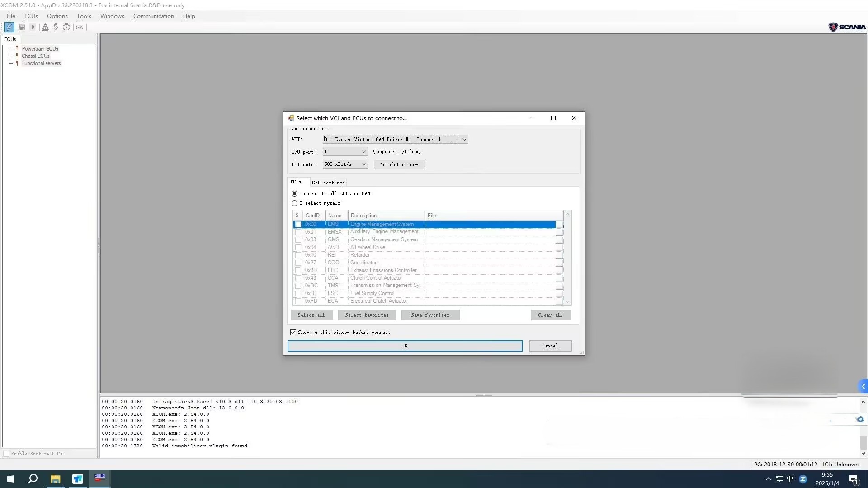Select the Connect to all ECUs on CAN radio
Image resolution: width=868 pixels, height=488 pixels.
pos(294,193)
